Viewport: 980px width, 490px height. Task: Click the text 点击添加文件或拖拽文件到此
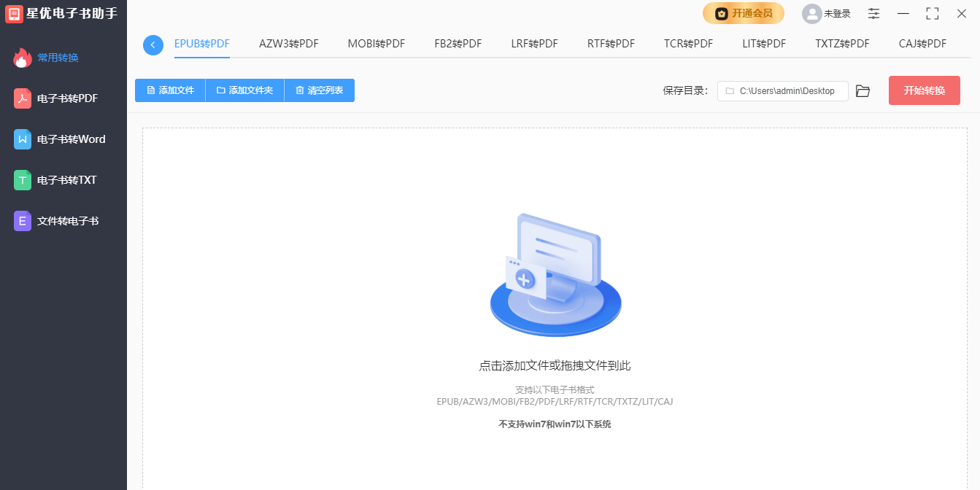[x=555, y=366]
